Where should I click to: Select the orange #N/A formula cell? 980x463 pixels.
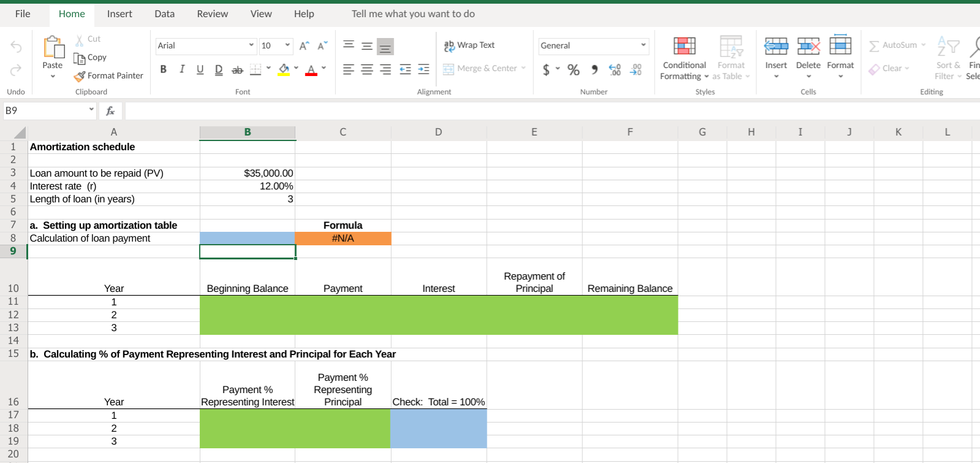[343, 239]
